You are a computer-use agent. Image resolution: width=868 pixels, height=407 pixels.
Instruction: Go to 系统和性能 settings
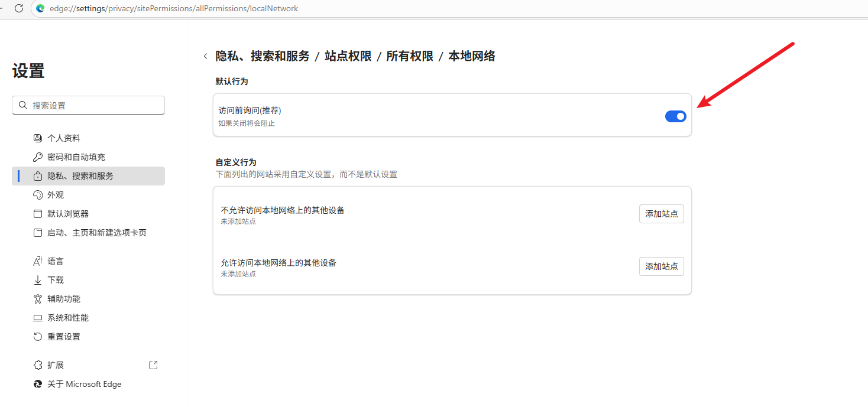[68, 318]
